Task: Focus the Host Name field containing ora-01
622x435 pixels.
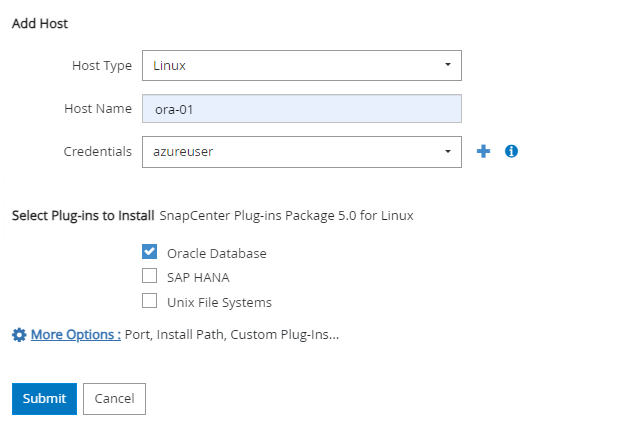Action: (x=300, y=109)
